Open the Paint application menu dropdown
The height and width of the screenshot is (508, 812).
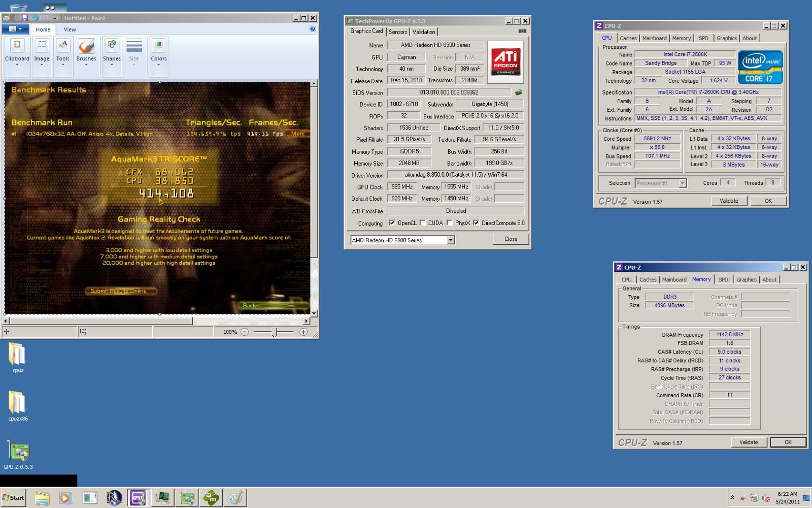point(15,29)
